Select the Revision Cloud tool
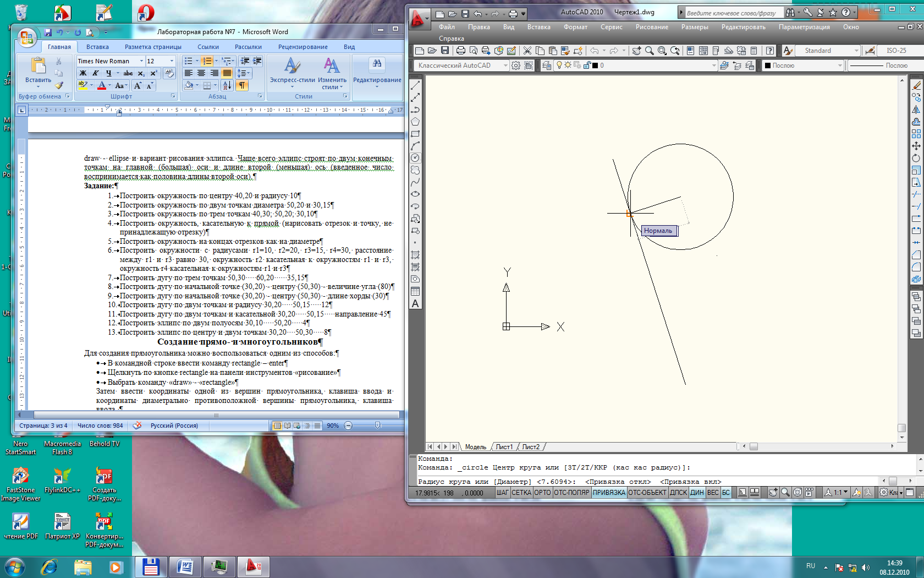The width and height of the screenshot is (924, 578). click(x=415, y=170)
